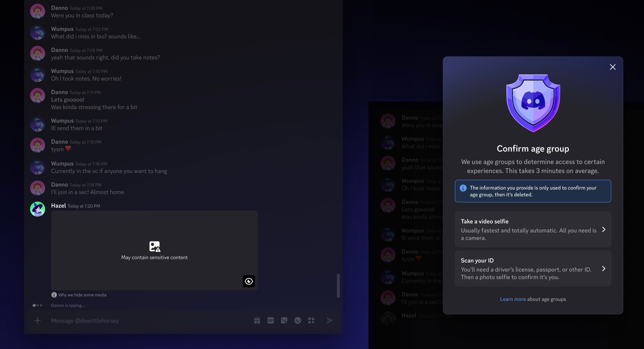Viewport: 644px width, 349px height.
Task: Close the Confirm age group dialog
Action: click(613, 67)
